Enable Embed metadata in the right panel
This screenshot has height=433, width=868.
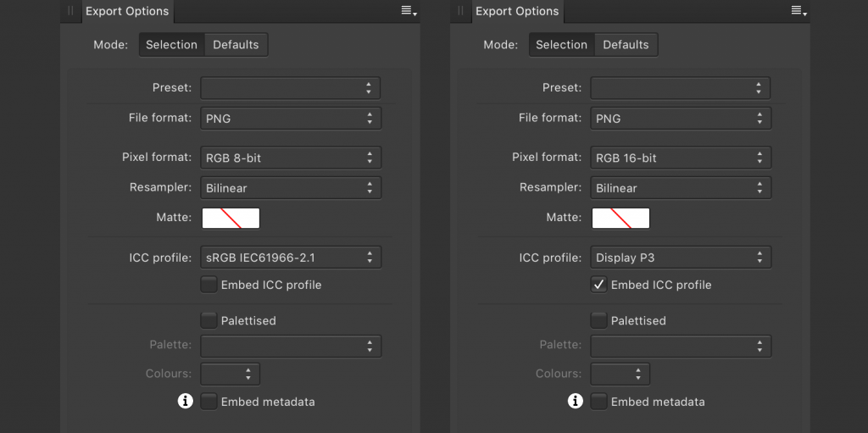pos(598,402)
